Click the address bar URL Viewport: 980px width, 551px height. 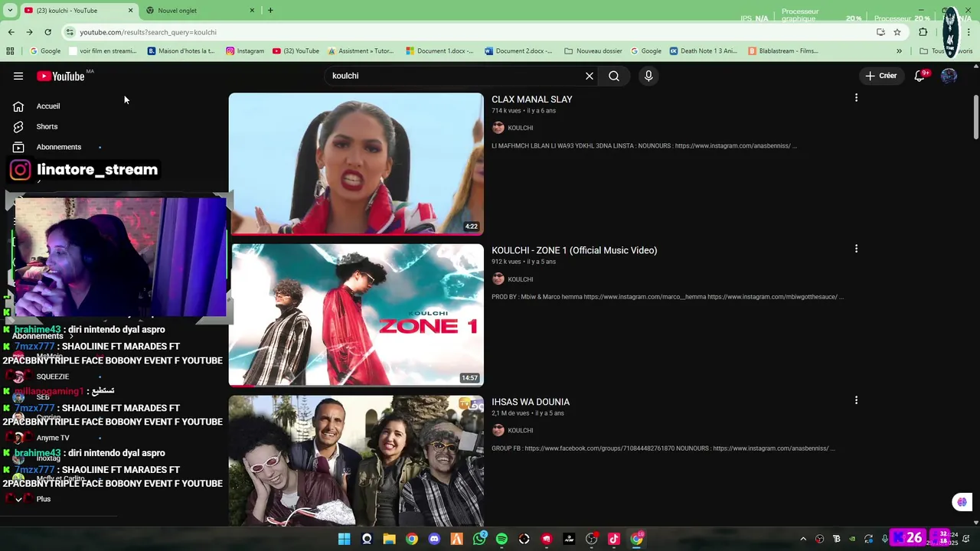148,32
